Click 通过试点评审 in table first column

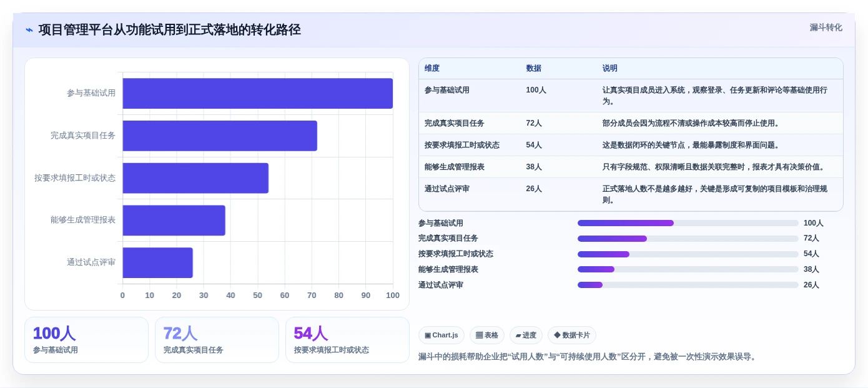447,189
